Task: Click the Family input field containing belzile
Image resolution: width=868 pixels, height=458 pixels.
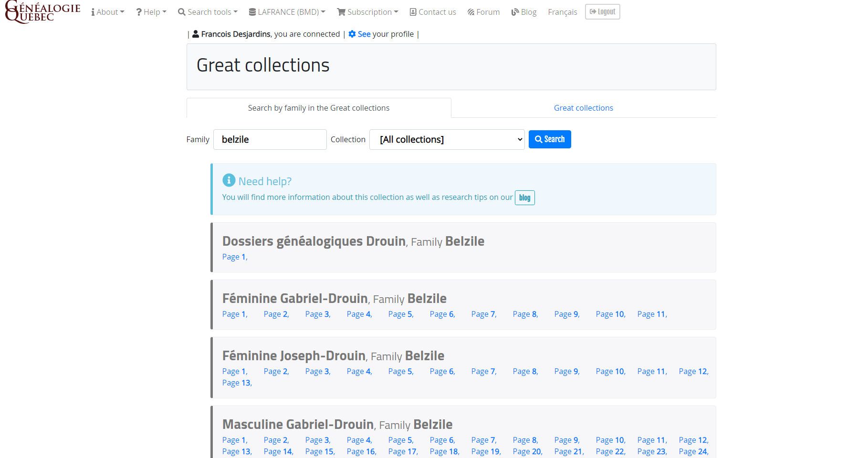Action: point(270,139)
